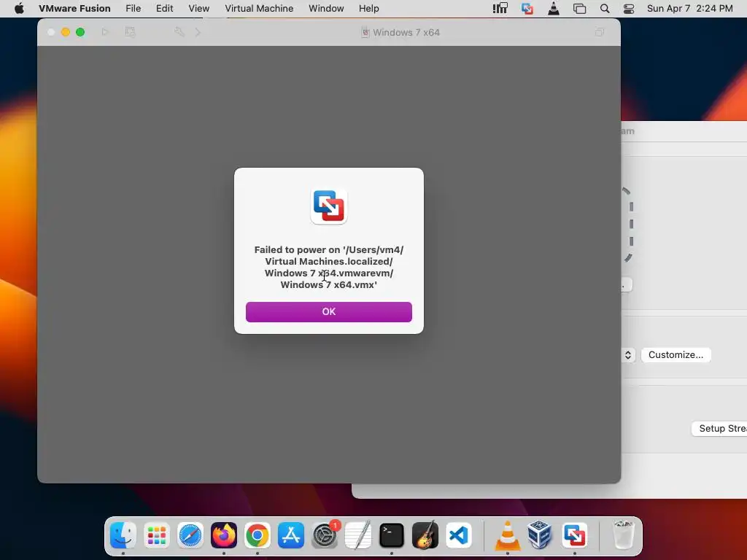Image resolution: width=747 pixels, height=560 pixels.
Task: Open Control Center in the menu bar
Action: (x=629, y=9)
